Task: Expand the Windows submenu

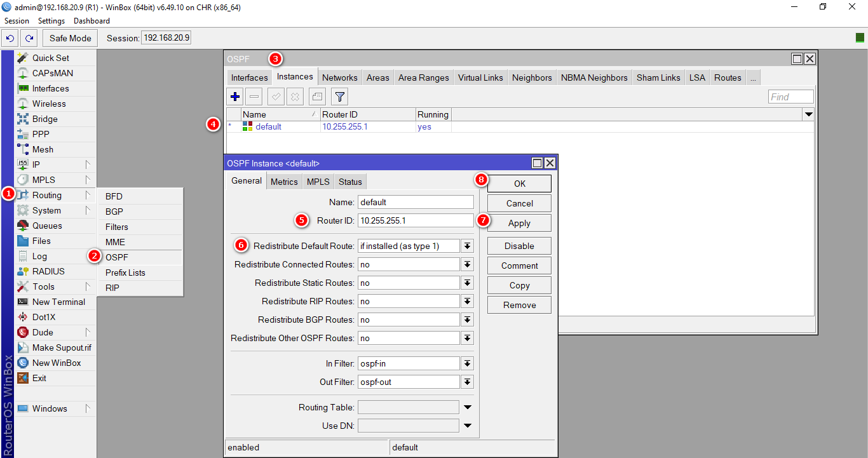Action: (55, 408)
